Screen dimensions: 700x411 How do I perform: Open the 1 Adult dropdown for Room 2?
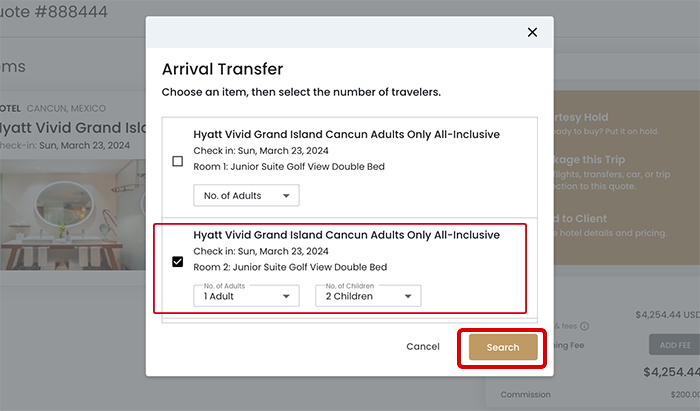(246, 296)
